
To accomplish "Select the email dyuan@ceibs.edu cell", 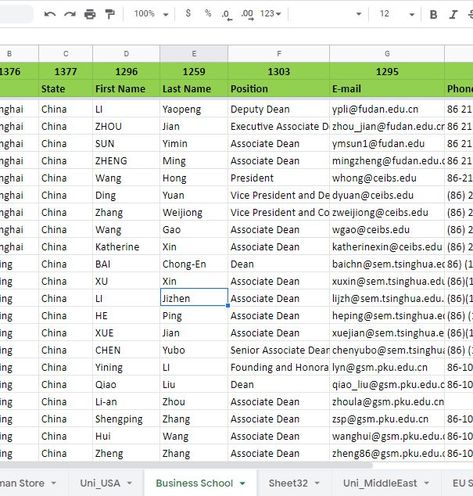I will click(387, 195).
